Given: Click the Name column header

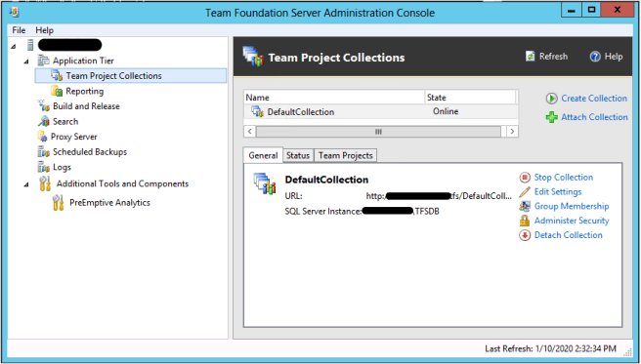Looking at the screenshot, I should [334, 98].
